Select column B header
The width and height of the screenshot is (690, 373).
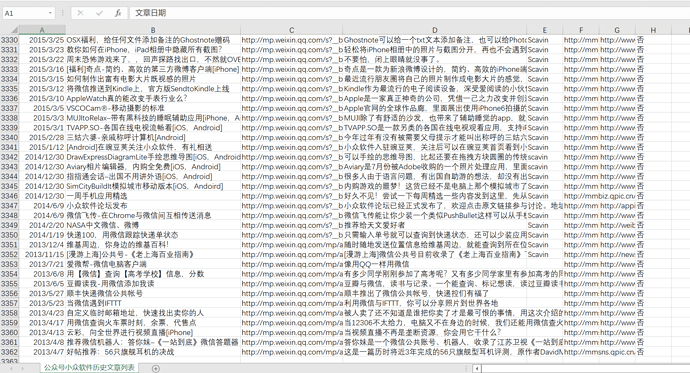[x=153, y=30]
